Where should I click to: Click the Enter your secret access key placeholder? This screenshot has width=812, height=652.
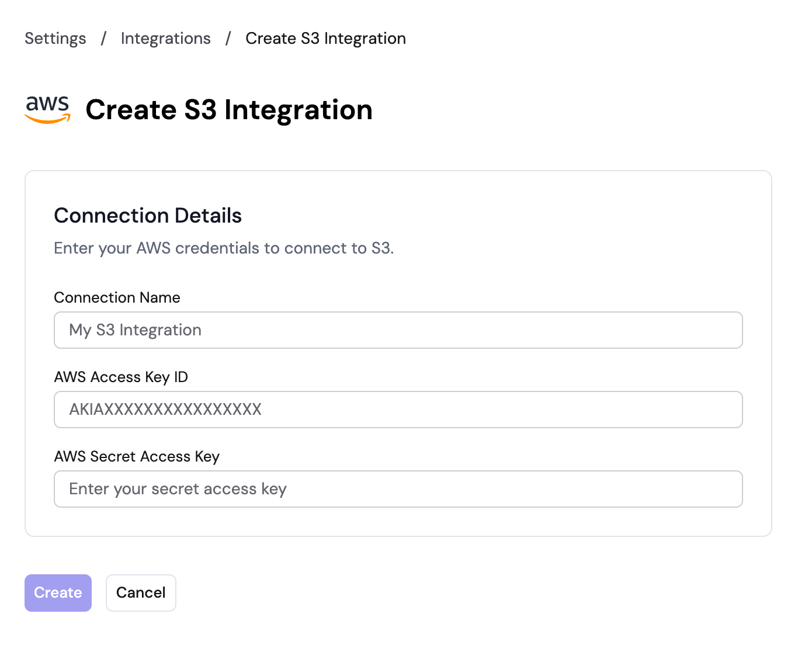point(177,489)
